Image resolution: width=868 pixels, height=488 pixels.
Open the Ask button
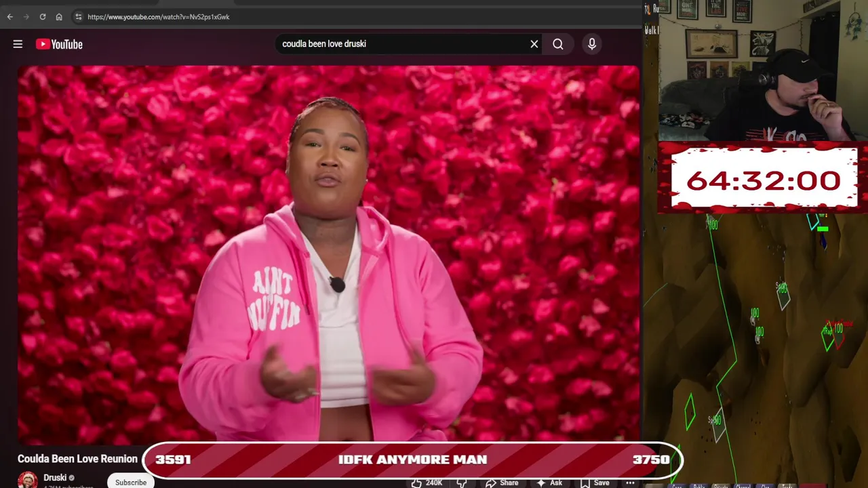point(550,483)
